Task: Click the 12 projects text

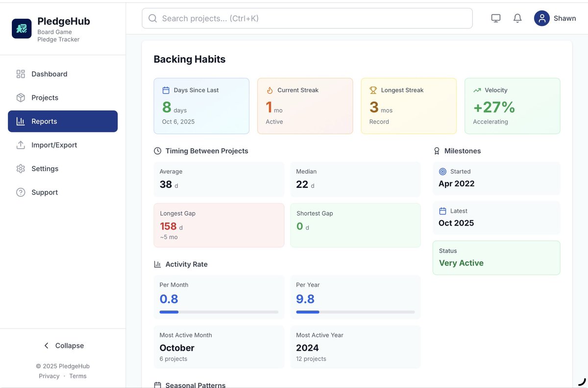Action: click(311, 359)
